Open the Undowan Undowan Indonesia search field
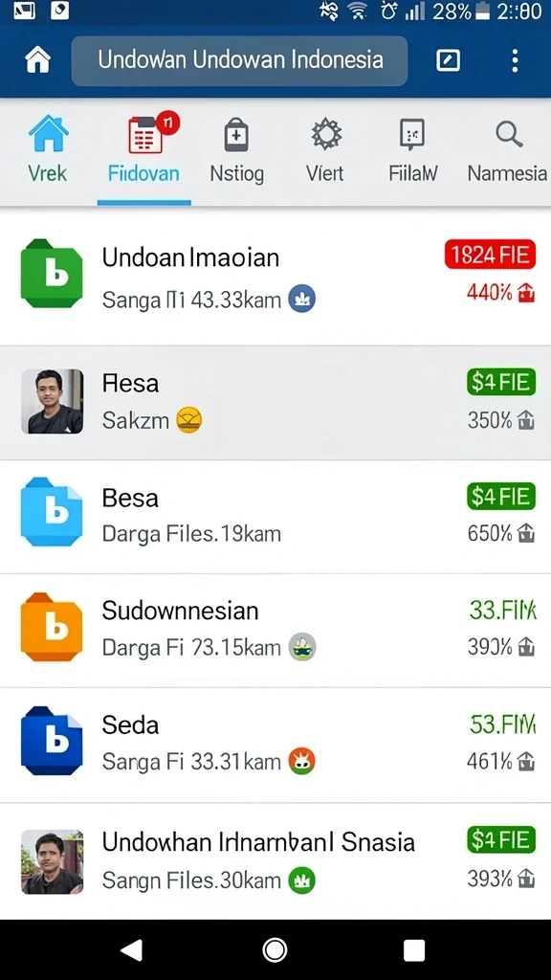Image resolution: width=551 pixels, height=980 pixels. tap(239, 60)
